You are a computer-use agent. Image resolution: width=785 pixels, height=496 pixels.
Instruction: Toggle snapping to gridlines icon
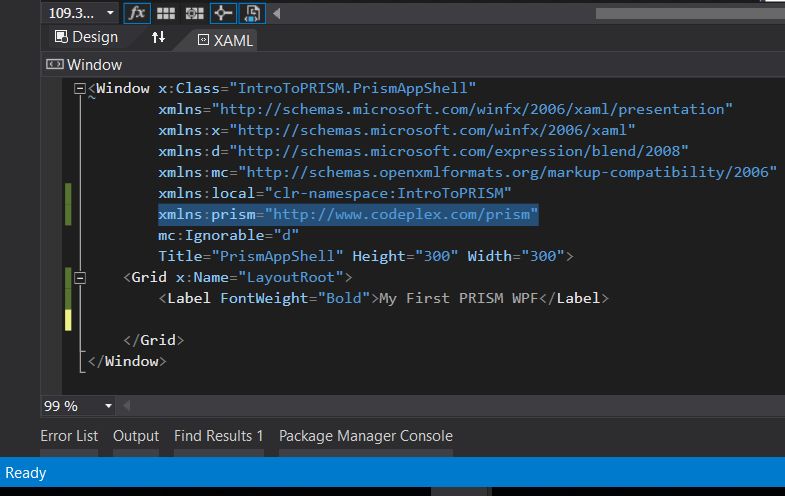point(195,13)
